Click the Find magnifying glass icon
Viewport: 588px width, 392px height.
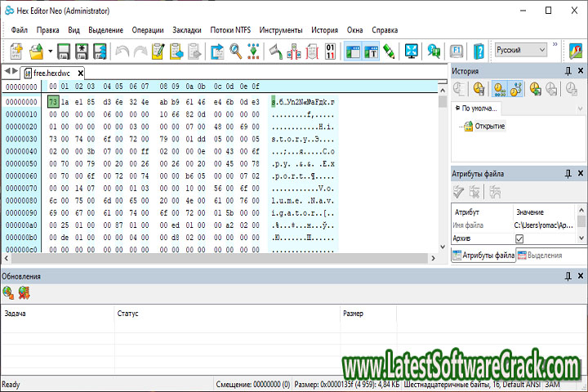pos(235,51)
